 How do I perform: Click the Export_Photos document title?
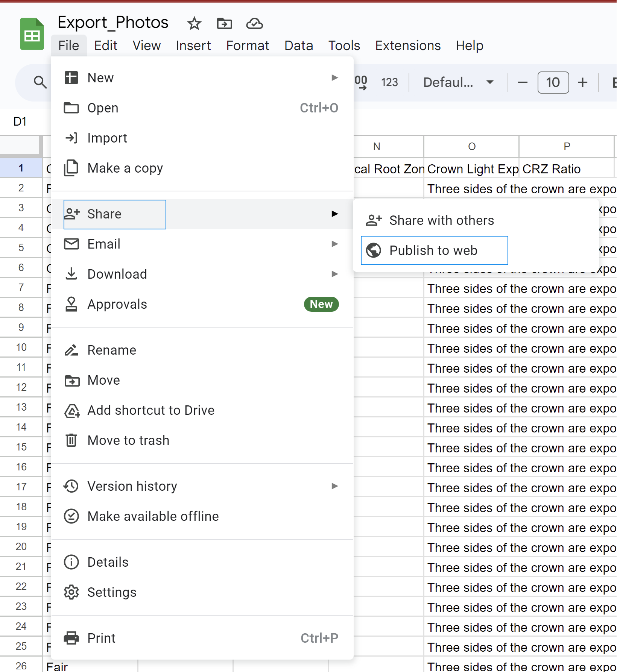[113, 23]
